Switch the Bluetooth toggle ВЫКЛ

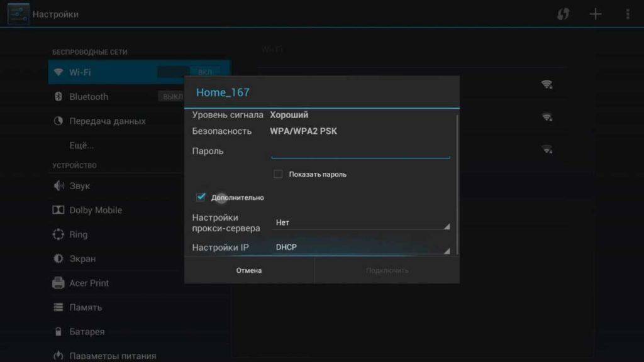(x=172, y=96)
